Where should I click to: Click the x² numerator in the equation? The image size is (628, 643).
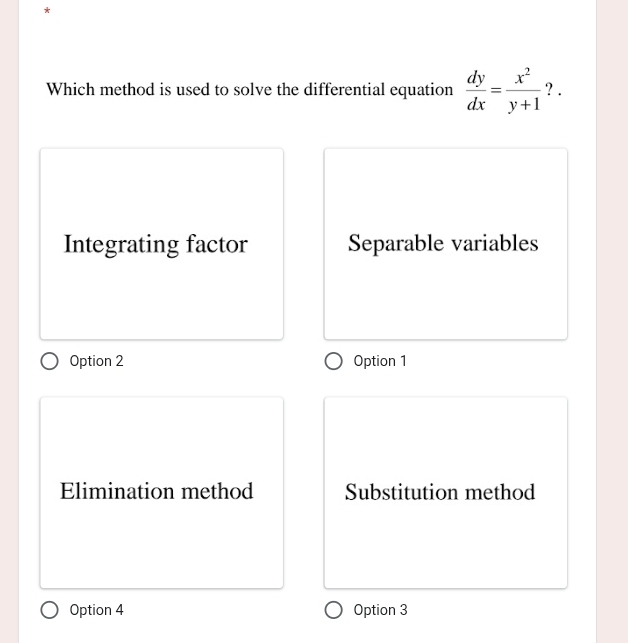[522, 76]
